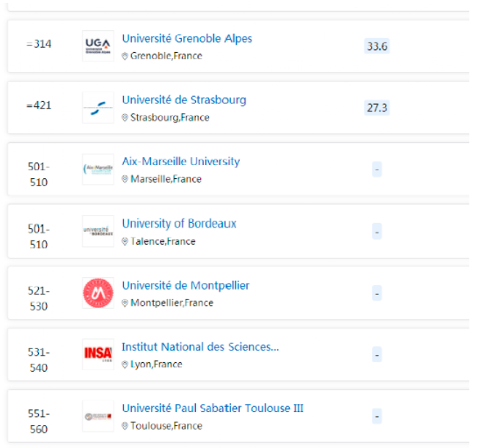Click the University of Bordeaux logo
The image size is (484, 448).
tap(98, 231)
